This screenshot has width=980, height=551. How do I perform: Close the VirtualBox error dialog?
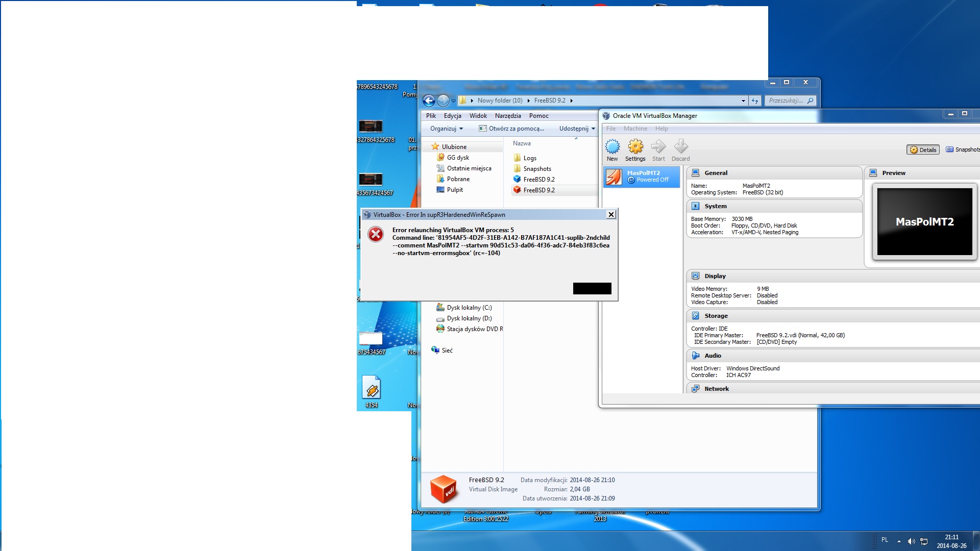tap(611, 215)
